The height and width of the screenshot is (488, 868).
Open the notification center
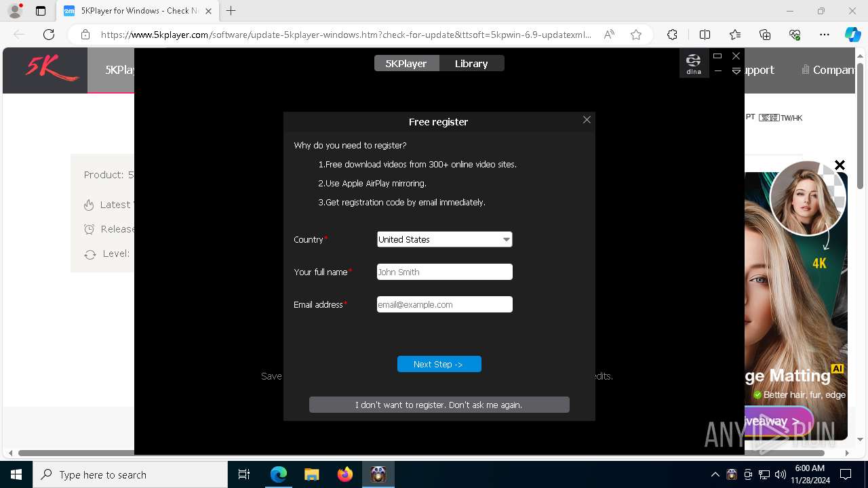846,474
